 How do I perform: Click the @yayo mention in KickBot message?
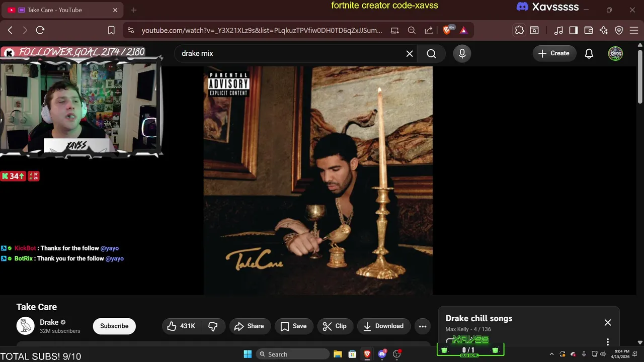pyautogui.click(x=110, y=248)
